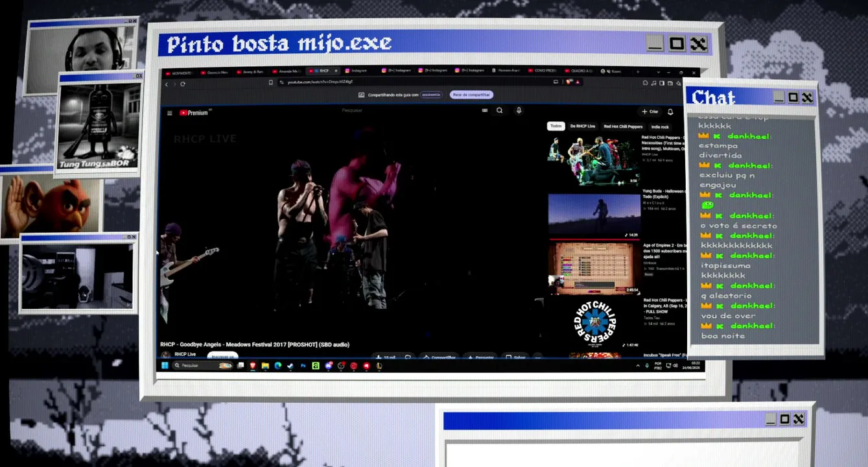Go to YouTube Premium home logo

click(x=194, y=113)
